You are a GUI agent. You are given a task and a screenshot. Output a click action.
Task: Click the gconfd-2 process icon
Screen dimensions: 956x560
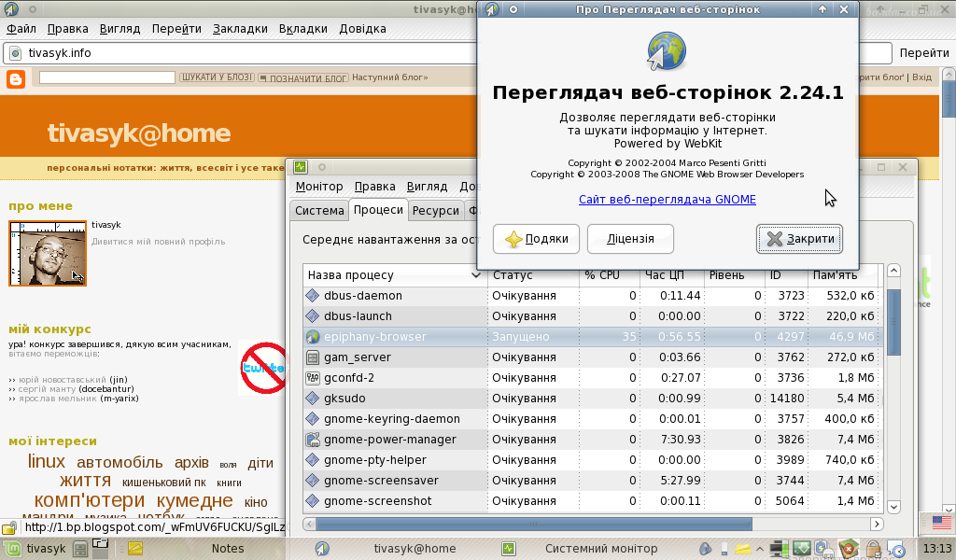click(313, 378)
